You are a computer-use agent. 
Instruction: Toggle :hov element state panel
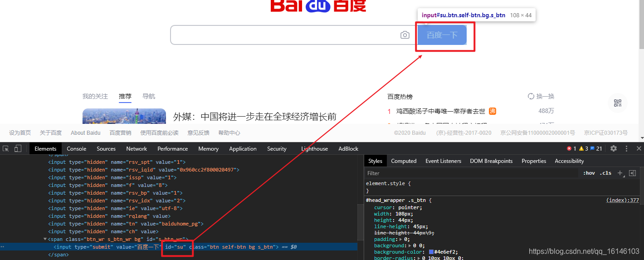(x=589, y=173)
